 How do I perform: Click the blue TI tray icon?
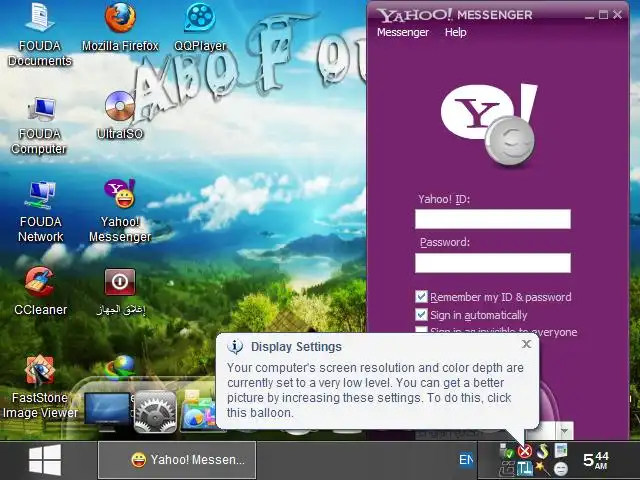(524, 468)
